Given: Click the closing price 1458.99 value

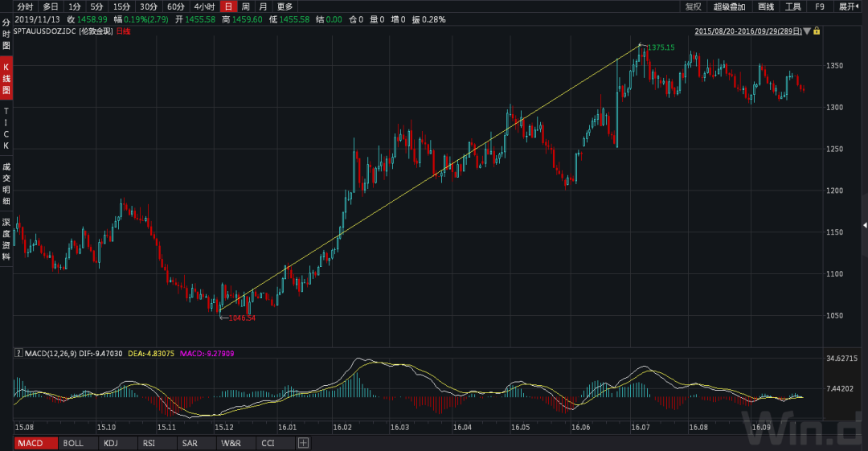Looking at the screenshot, I should click(x=92, y=19).
